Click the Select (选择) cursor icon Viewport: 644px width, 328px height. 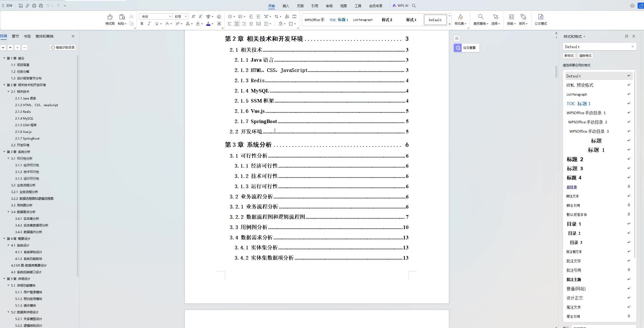[x=496, y=17]
